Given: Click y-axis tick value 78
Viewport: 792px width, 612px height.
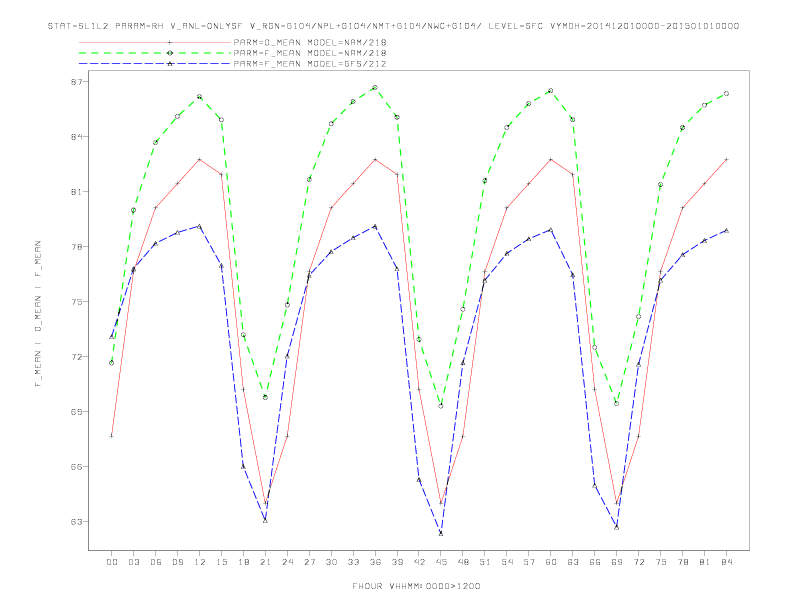Looking at the screenshot, I should (76, 247).
